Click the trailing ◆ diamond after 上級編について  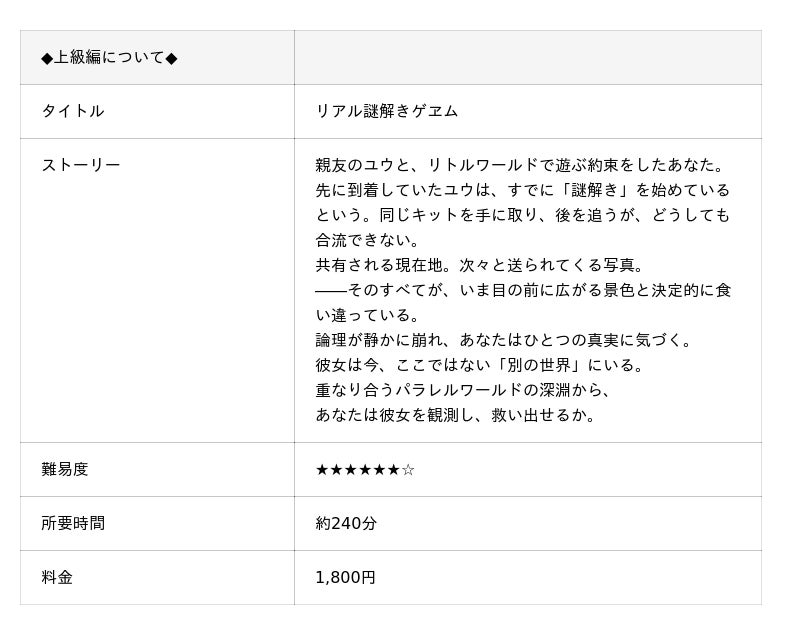pyautogui.click(x=171, y=58)
